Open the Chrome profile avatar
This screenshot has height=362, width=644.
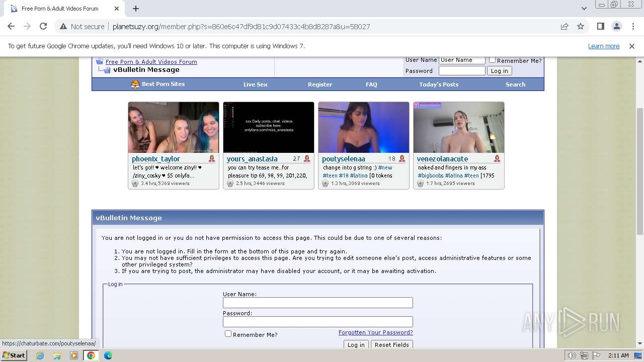pos(616,26)
